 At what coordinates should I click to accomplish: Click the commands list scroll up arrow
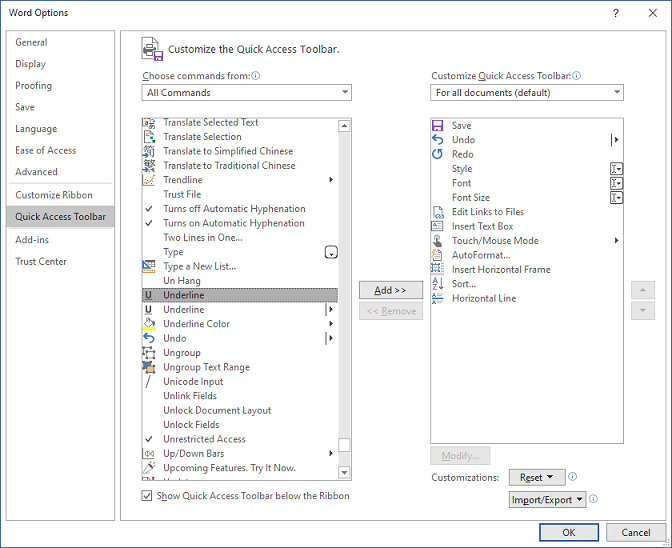pos(344,126)
